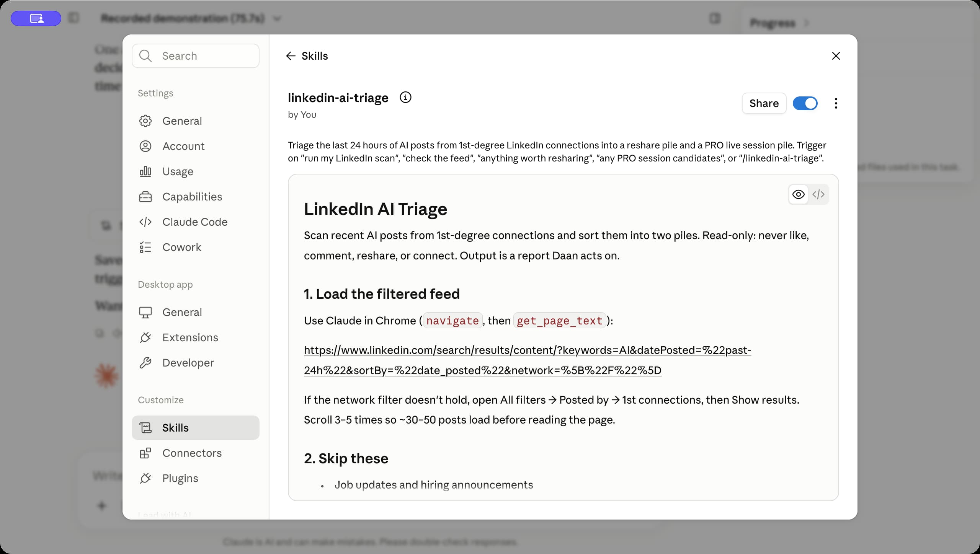Click the Extensions plug icon
980x554 pixels.
point(145,337)
